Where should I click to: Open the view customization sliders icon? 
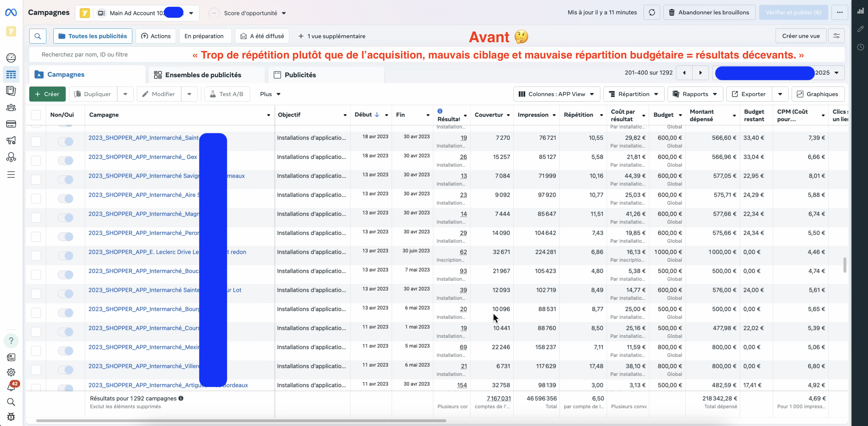pyautogui.click(x=836, y=36)
